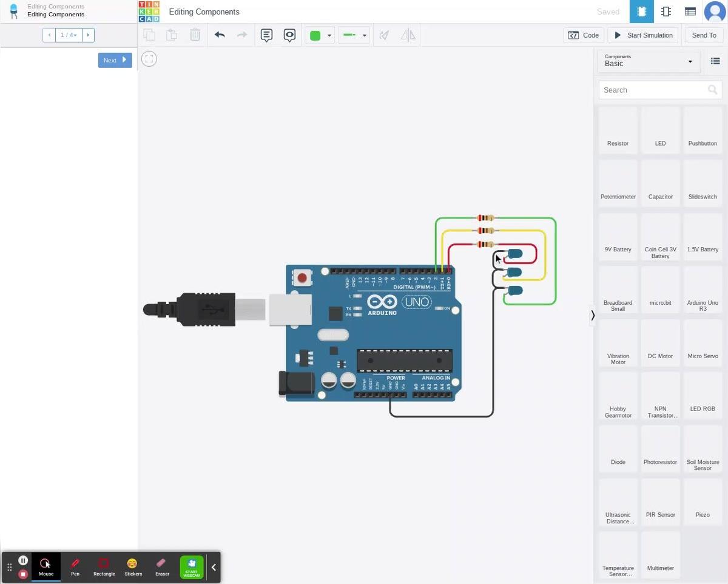
Task: Open the notes annotation tool
Action: click(x=266, y=35)
